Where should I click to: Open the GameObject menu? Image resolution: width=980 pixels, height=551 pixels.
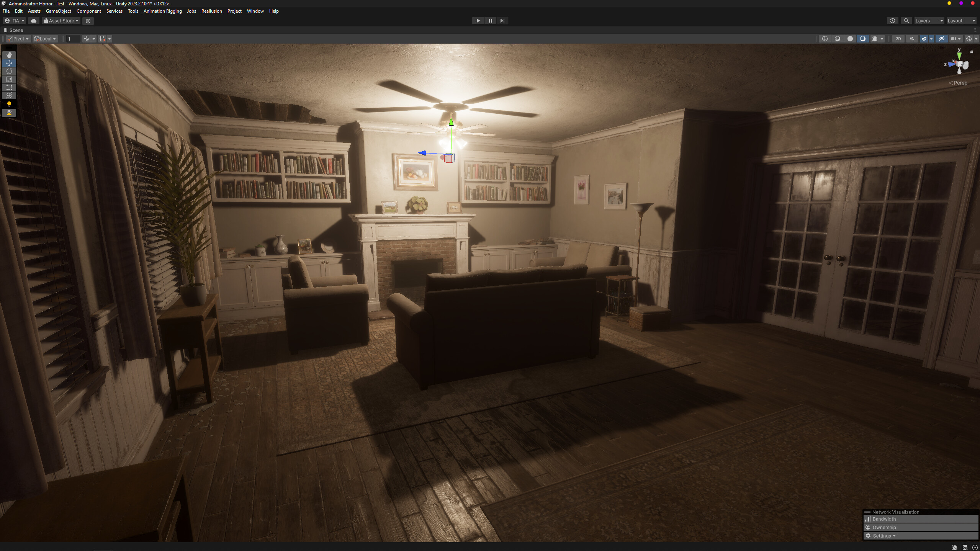pyautogui.click(x=58, y=11)
